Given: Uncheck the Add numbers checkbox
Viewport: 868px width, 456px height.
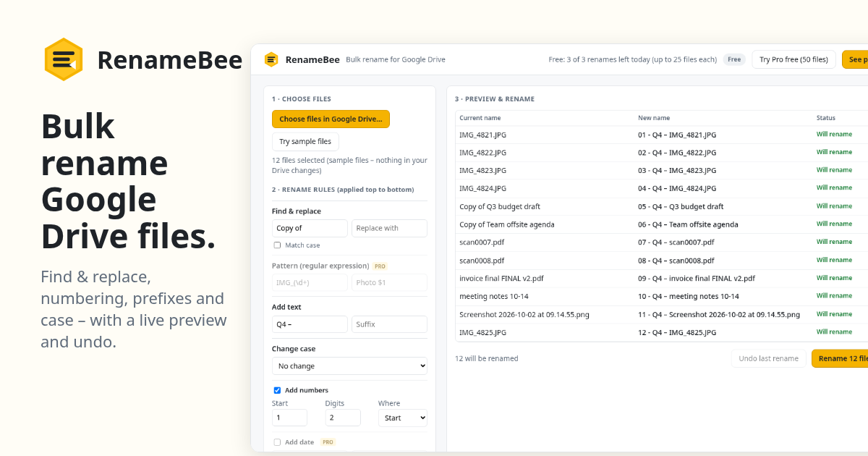Looking at the screenshot, I should [x=277, y=390].
